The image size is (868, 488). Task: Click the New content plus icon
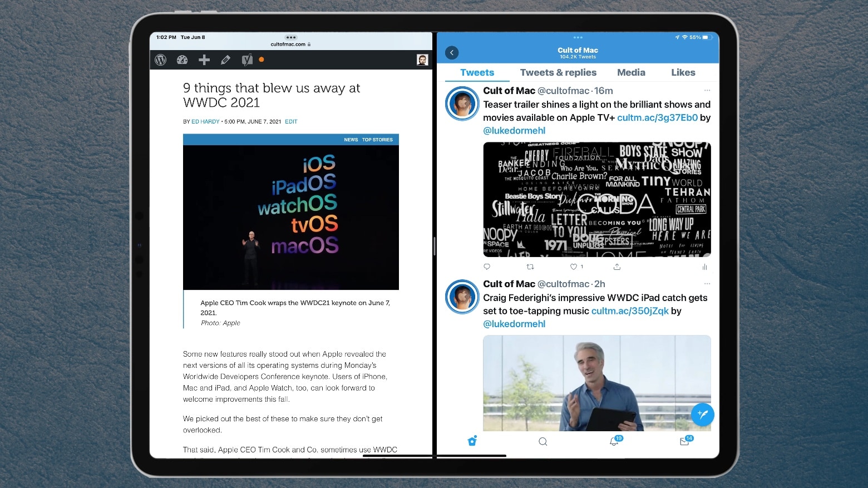click(x=204, y=60)
